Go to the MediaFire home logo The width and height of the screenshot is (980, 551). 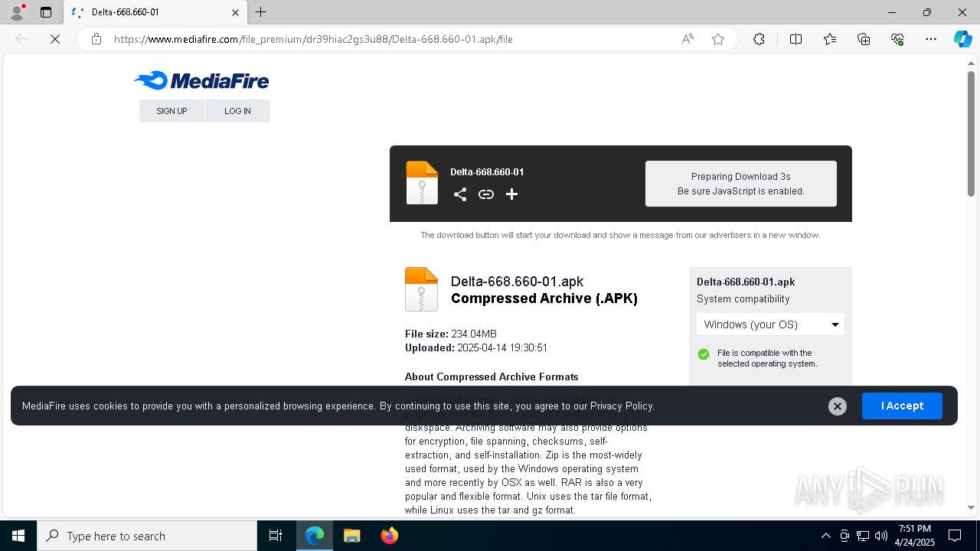pyautogui.click(x=201, y=80)
